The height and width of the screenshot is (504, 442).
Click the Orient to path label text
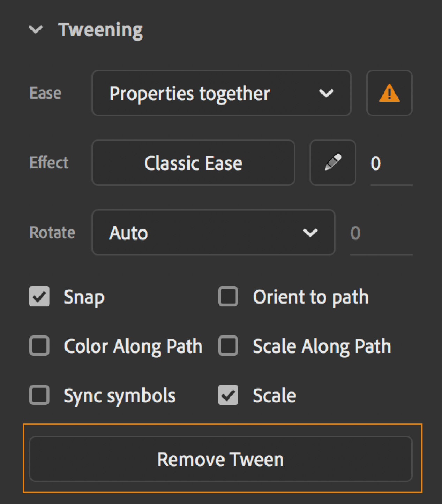(x=310, y=297)
